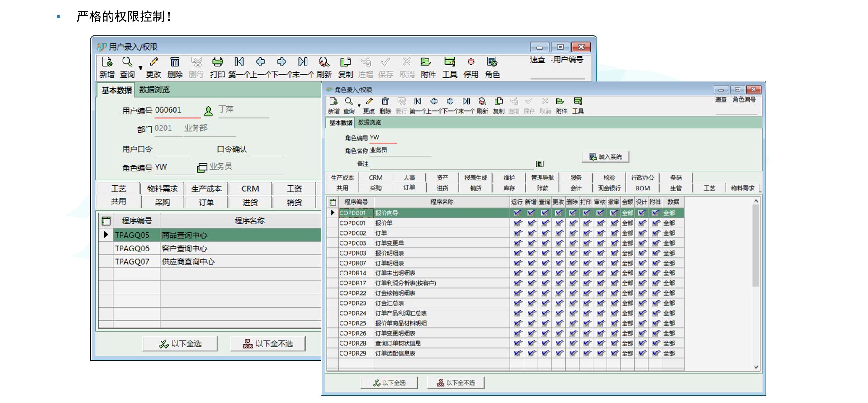Switch to 数据浏览 tab in role window
This screenshot has height=403, width=868.
369,123
